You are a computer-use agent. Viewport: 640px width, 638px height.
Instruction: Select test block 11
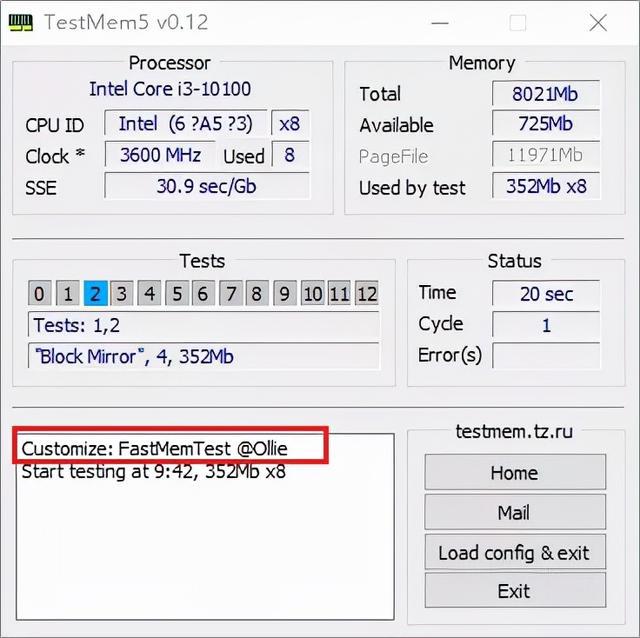click(x=340, y=293)
